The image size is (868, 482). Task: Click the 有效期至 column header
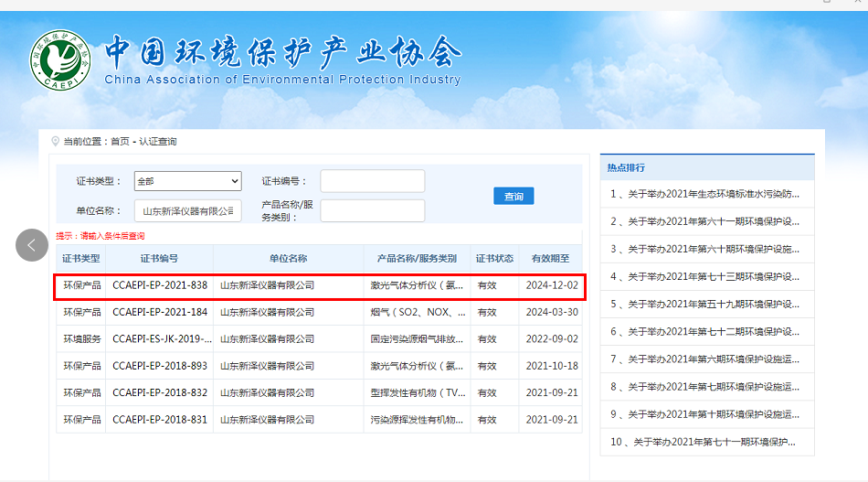pos(551,259)
